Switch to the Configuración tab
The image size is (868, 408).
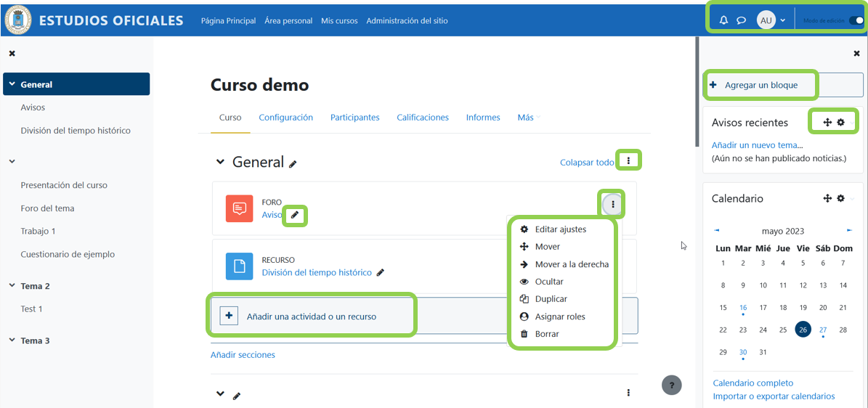pyautogui.click(x=285, y=118)
